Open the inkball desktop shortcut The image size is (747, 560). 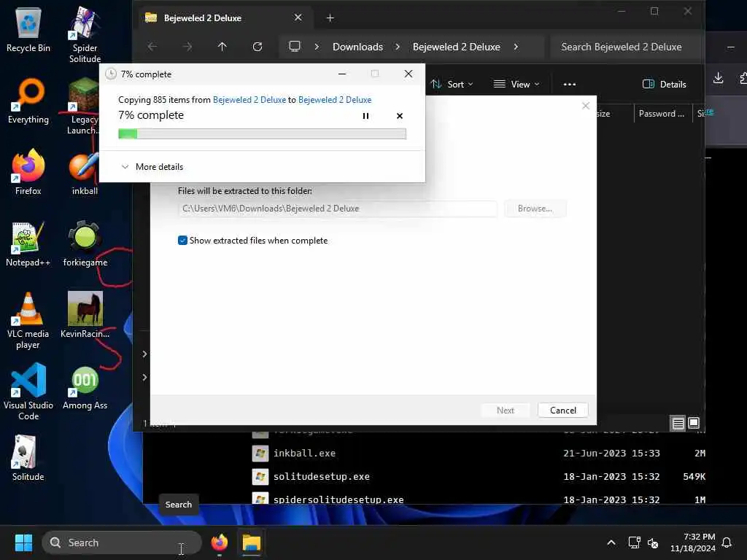85,174
